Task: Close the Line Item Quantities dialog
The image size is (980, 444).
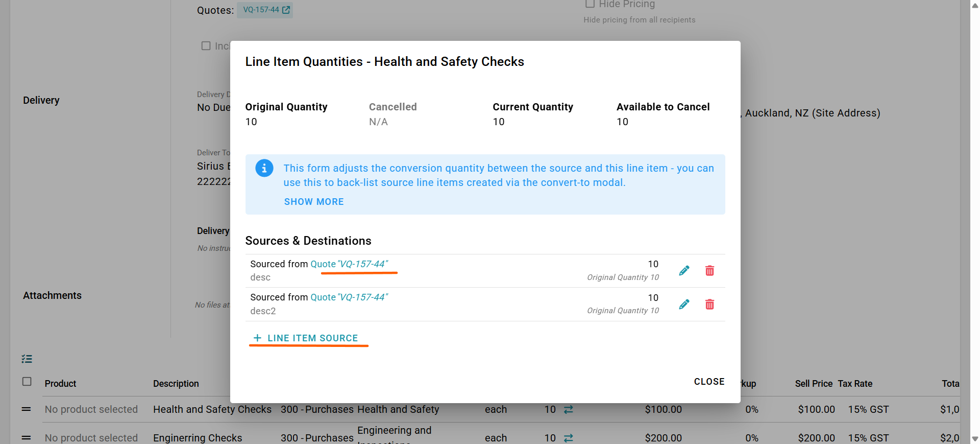Action: pos(709,382)
